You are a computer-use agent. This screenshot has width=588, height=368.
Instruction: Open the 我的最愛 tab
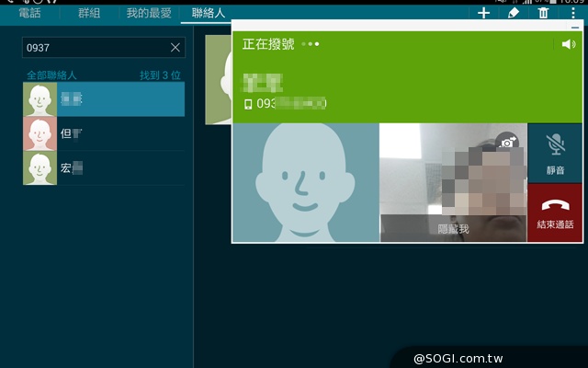click(149, 14)
